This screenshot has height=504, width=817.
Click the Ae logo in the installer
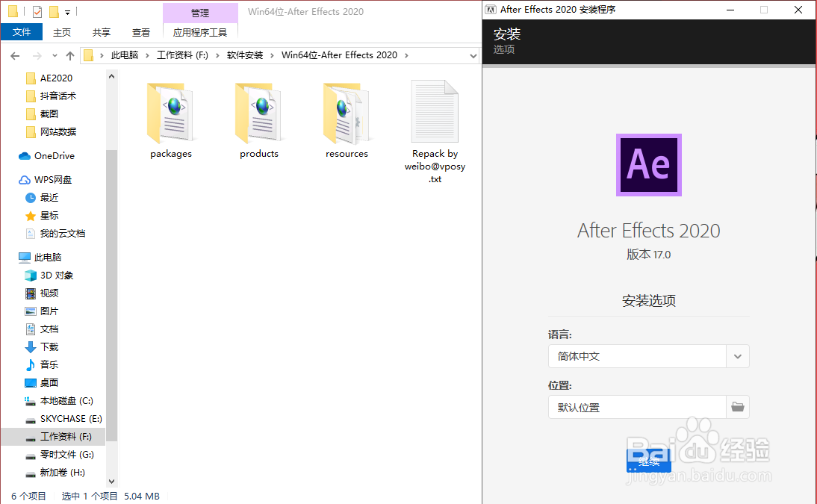tap(648, 165)
